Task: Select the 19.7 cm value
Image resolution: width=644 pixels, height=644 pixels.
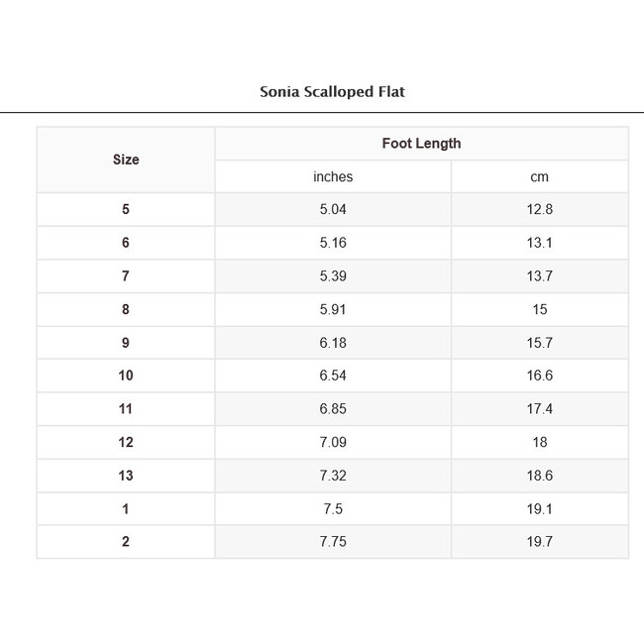Action: (x=540, y=542)
